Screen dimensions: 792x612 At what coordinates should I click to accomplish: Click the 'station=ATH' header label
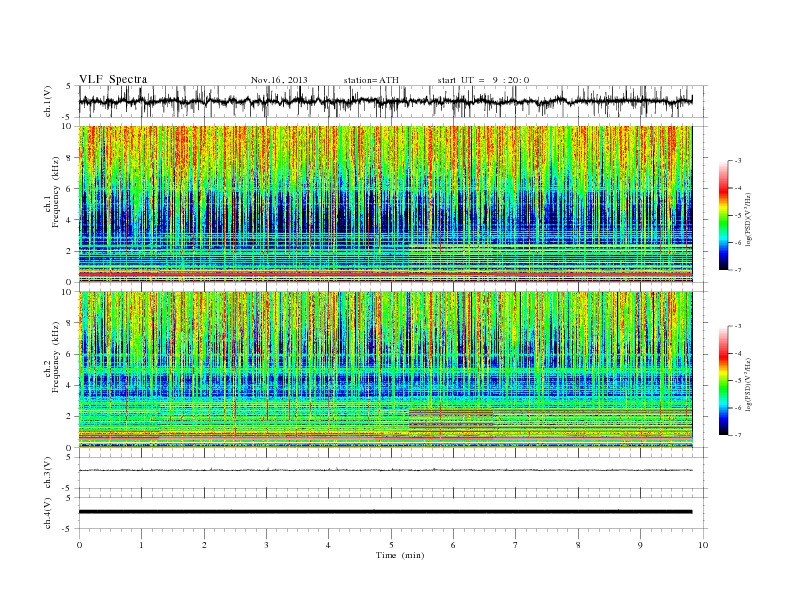point(371,80)
